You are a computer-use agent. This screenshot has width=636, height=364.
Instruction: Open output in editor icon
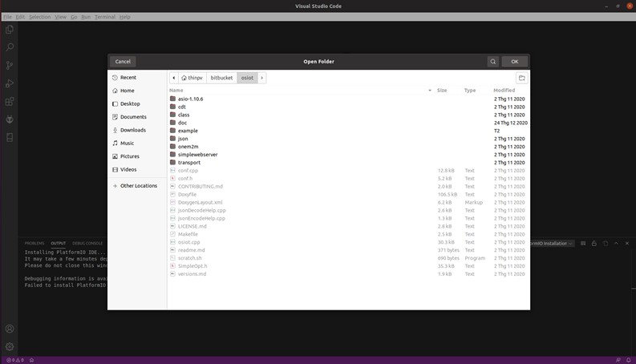[x=606, y=243]
